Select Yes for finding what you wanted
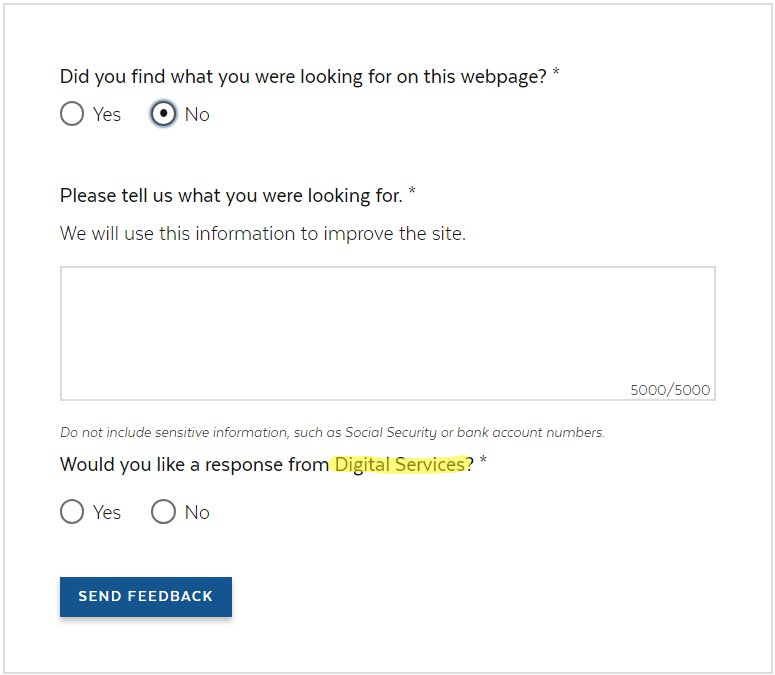Viewport: 775px width, 675px height. 72,114
